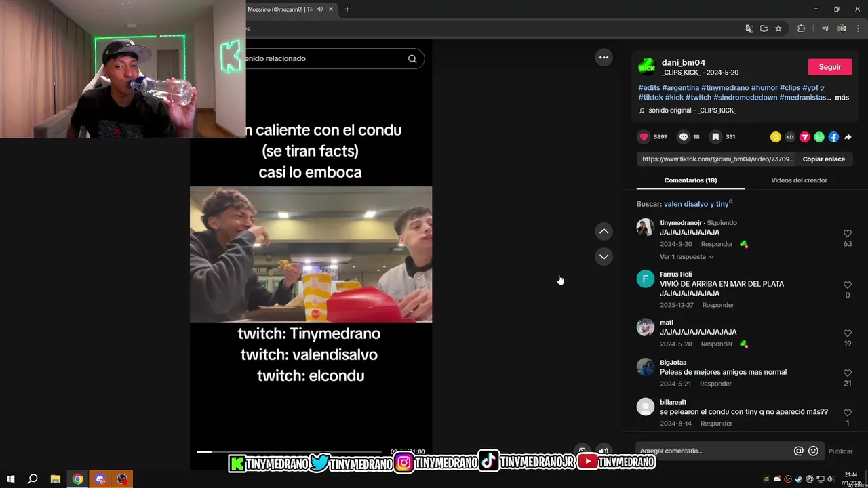Screen dimensions: 868x488
Task: Expand 'Ver 1 respuesta' under tinymedranojr's comment
Action: [x=687, y=257]
